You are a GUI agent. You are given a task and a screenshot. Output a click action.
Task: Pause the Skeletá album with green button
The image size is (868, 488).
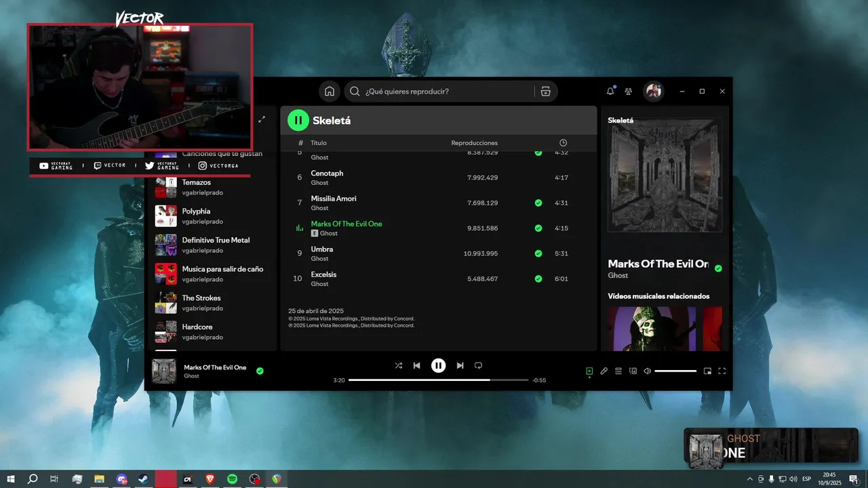(x=298, y=120)
